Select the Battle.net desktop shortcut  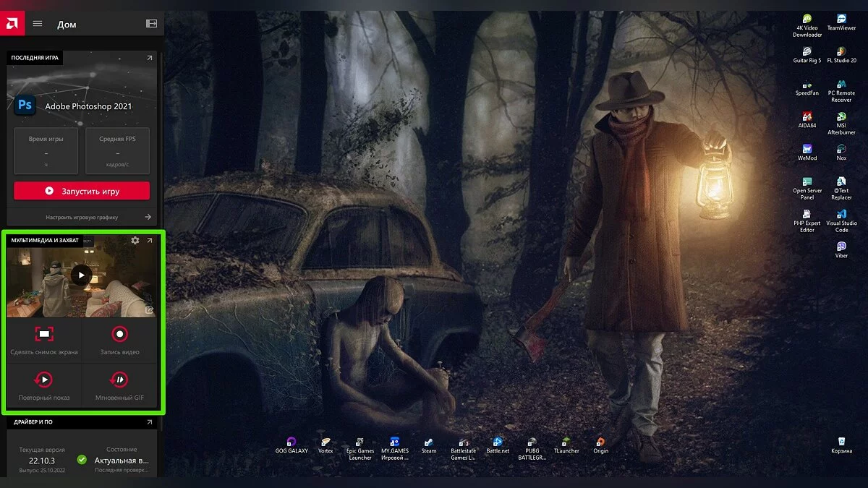pos(498,445)
